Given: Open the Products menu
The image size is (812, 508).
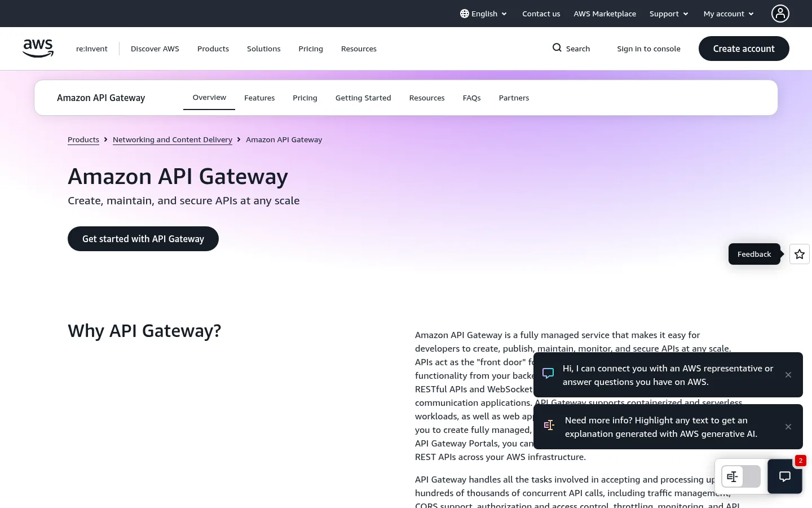Looking at the screenshot, I should (x=213, y=49).
